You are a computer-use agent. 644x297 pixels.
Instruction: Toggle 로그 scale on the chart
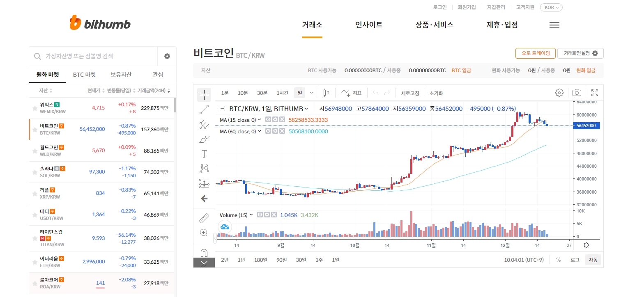pyautogui.click(x=575, y=260)
